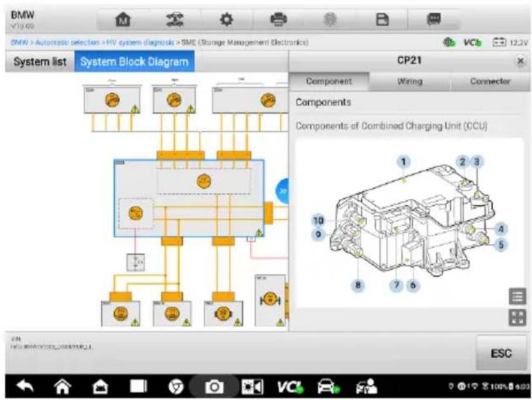Open the Connector tab
This screenshot has width=532, height=400.
[x=490, y=81]
